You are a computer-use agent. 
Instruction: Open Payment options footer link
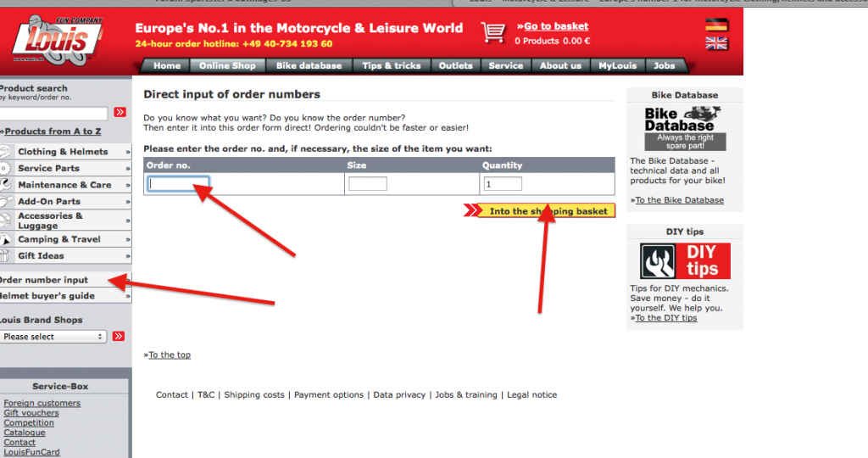click(329, 395)
